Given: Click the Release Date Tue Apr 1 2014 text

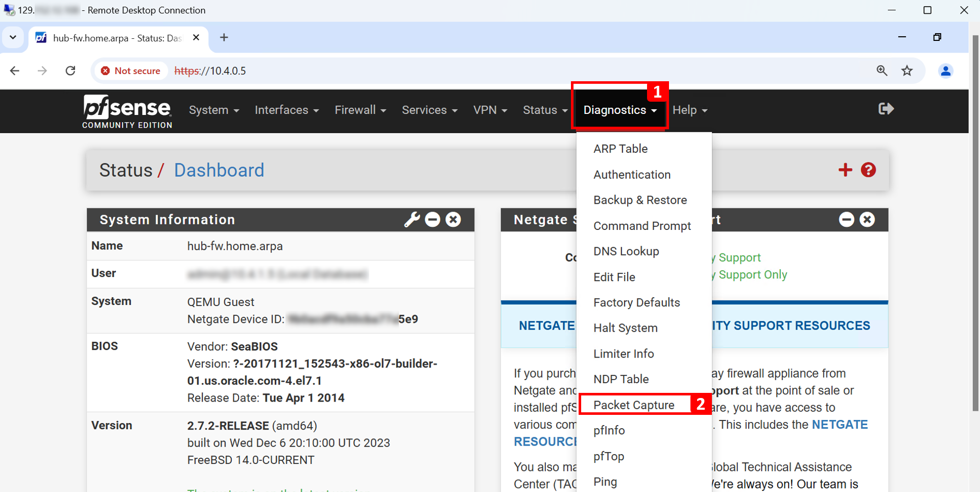Looking at the screenshot, I should click(266, 398).
